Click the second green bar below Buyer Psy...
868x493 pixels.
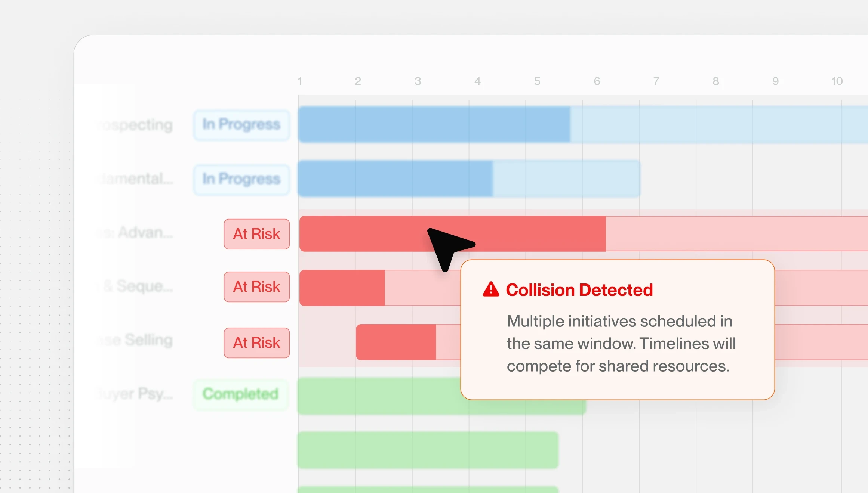tap(428, 450)
